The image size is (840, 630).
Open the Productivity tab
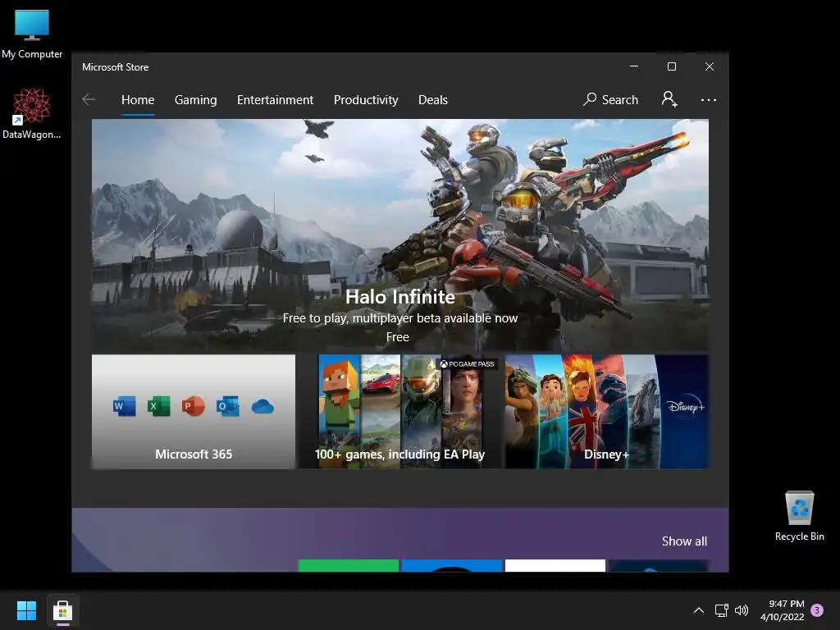pos(366,99)
